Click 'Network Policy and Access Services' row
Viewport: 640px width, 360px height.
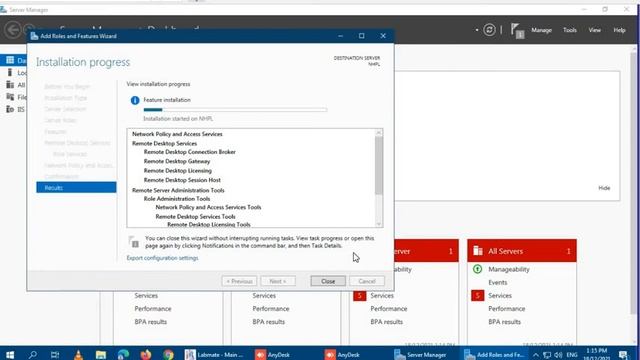177,134
